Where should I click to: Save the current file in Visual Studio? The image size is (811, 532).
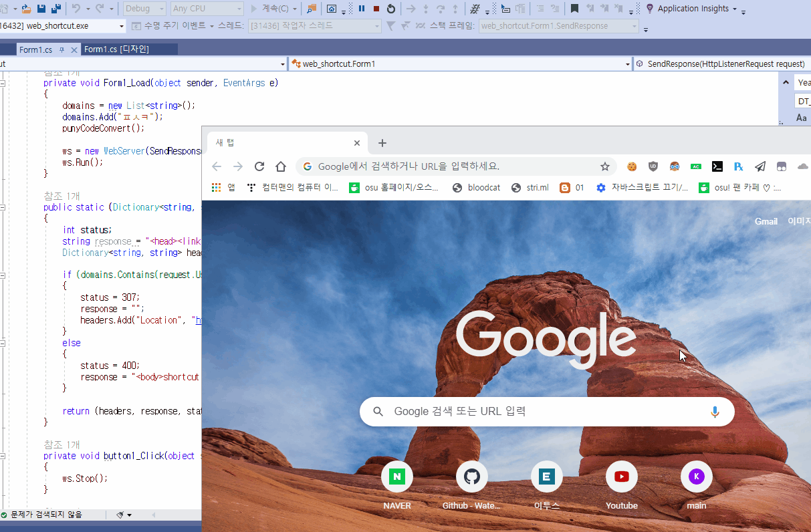pyautogui.click(x=41, y=9)
